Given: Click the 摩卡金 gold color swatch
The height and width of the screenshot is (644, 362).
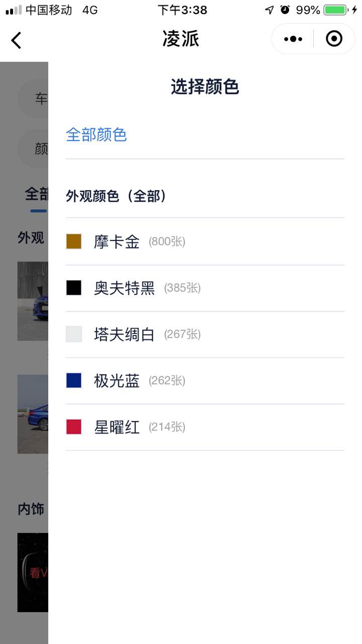Looking at the screenshot, I should tap(74, 242).
